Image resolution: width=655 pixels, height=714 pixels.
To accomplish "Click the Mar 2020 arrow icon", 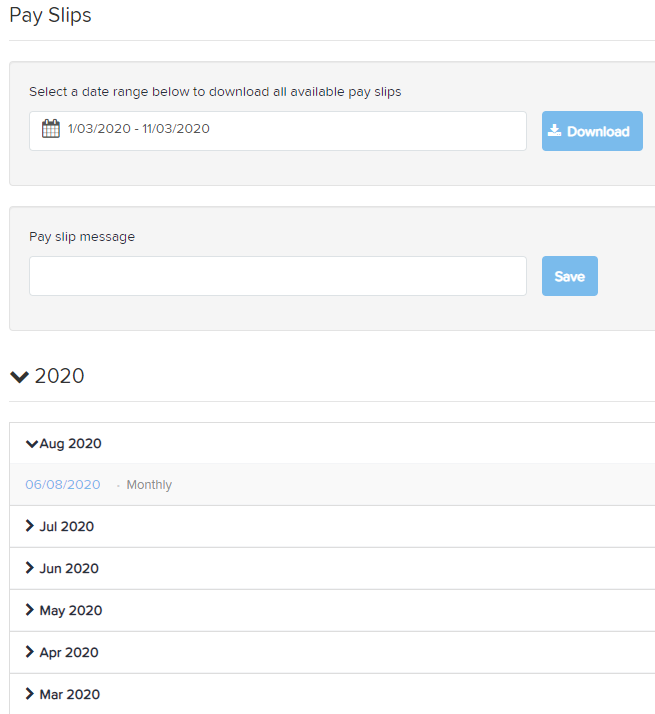I will [x=30, y=694].
